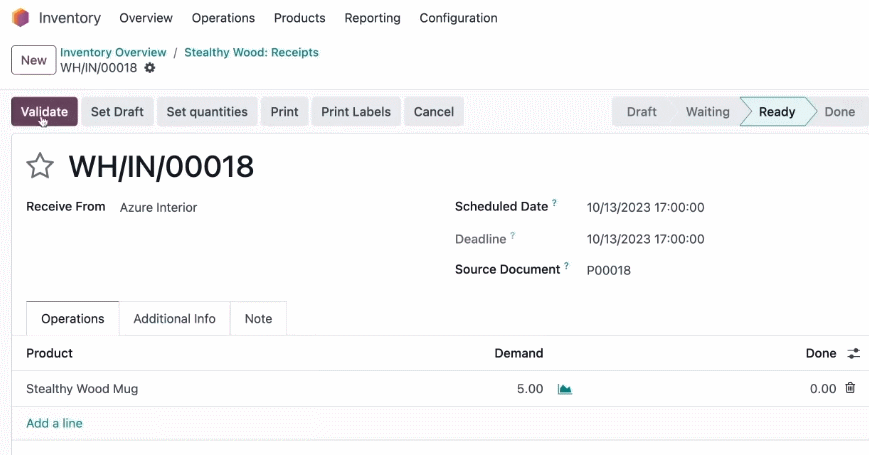Click the Set quantities button

pos(207,111)
